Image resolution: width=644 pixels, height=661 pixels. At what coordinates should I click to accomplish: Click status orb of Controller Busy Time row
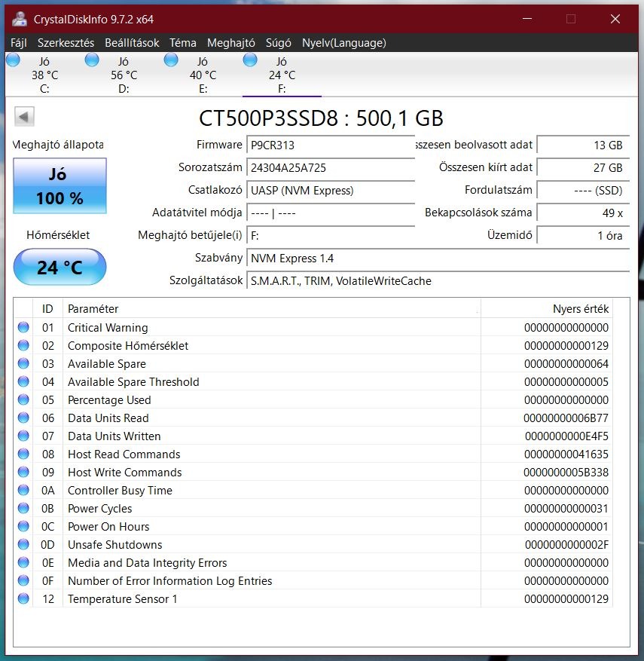(x=23, y=490)
